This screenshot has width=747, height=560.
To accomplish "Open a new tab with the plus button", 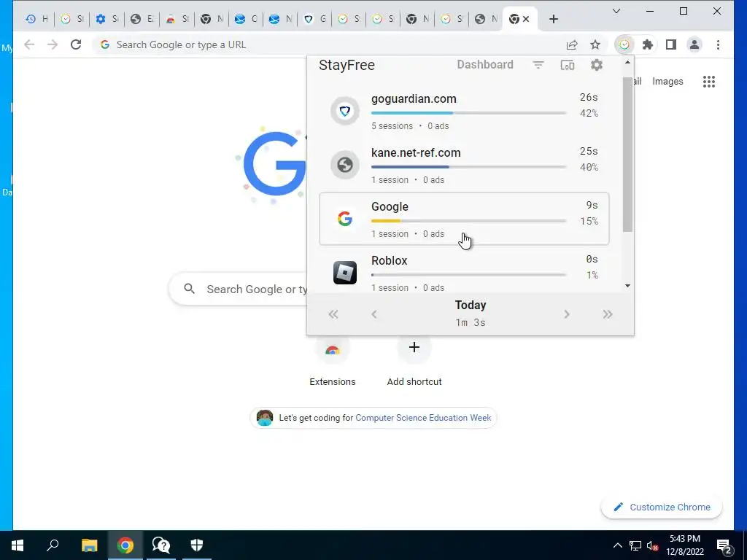I will click(x=553, y=19).
